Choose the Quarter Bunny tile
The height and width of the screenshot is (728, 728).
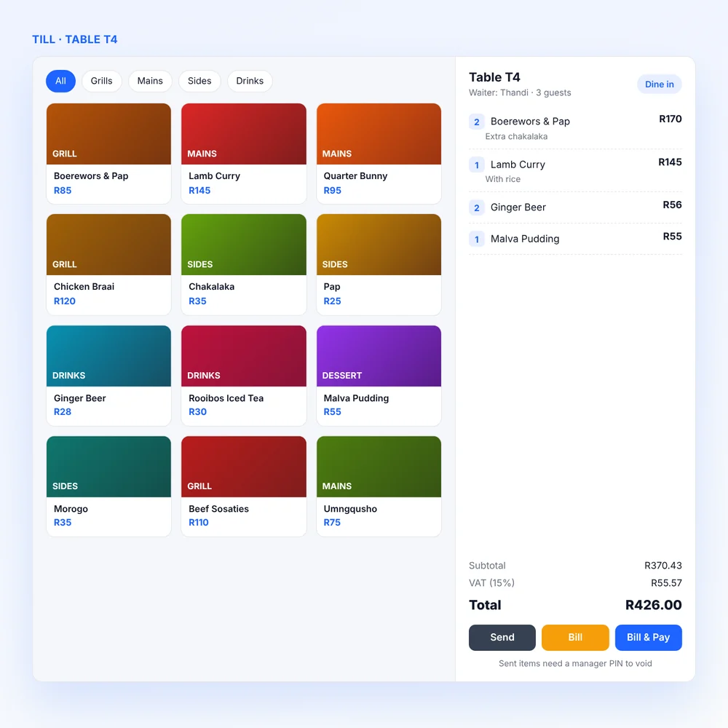click(379, 154)
